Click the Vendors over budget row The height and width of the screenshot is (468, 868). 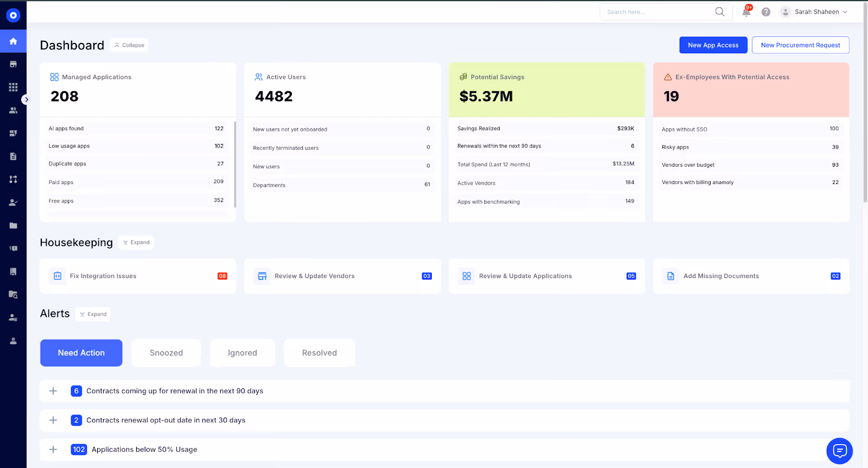coord(751,165)
